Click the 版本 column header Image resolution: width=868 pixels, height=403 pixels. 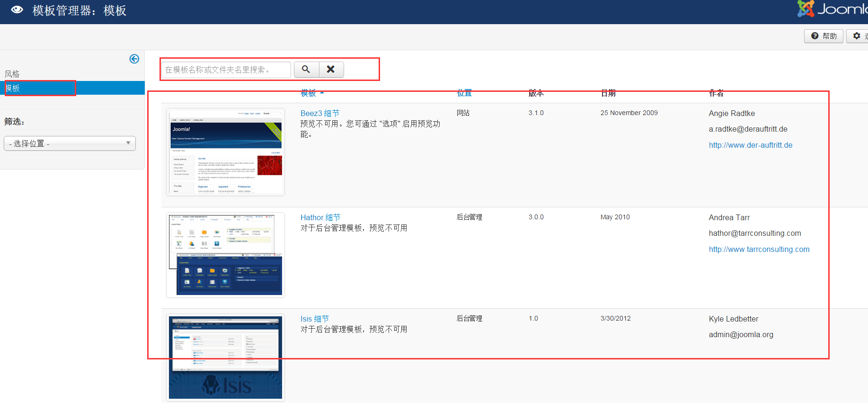pos(536,93)
